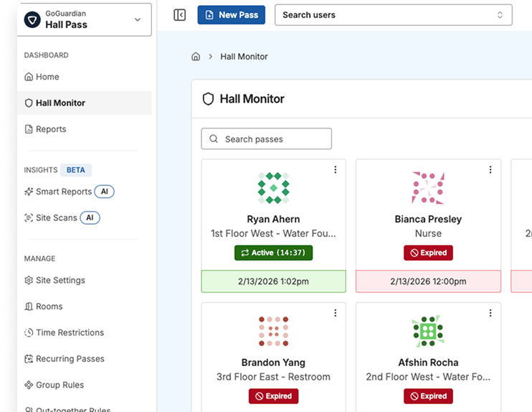Click the Time Restrictions clock icon
Viewport: 532px width, 412px height.
tap(29, 332)
